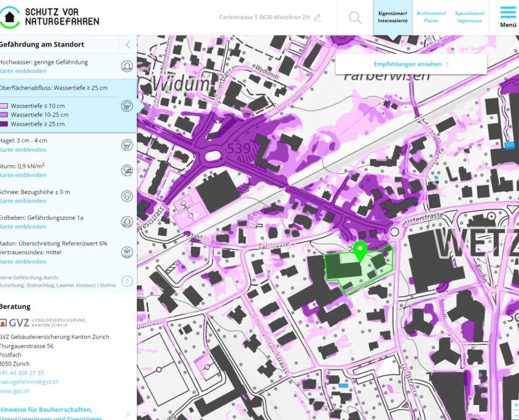
Task: Click the pencil icon to edit address
Action: pos(317,17)
